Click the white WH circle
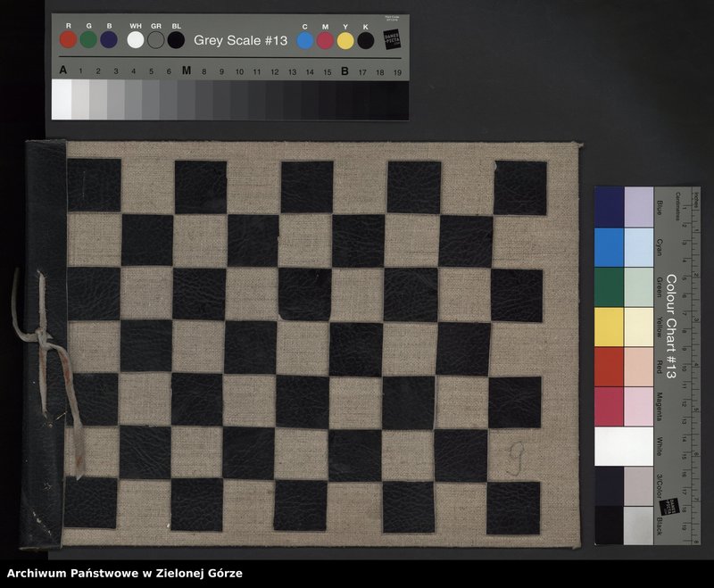 point(136,40)
